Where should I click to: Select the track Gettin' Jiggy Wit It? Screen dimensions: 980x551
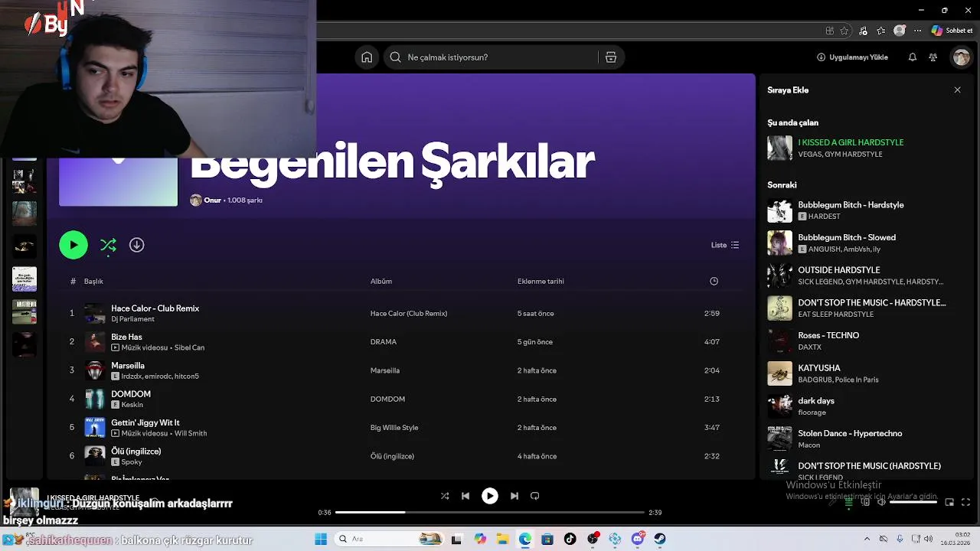click(x=145, y=422)
